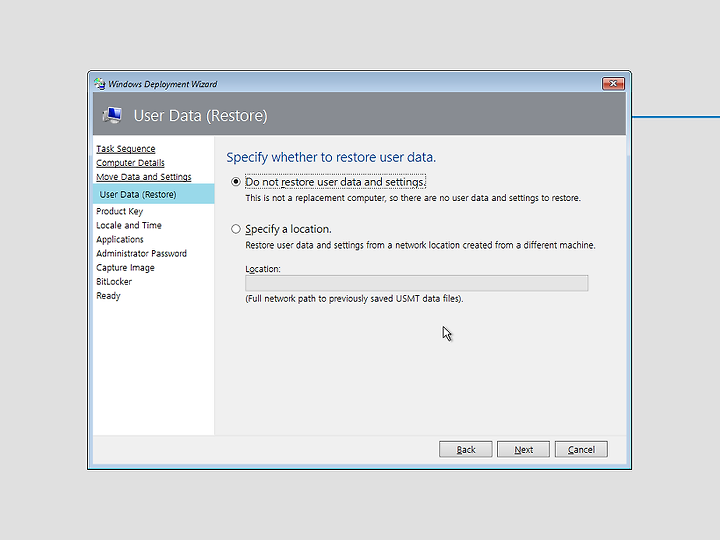Screen dimensions: 720x540
Task: Click the 'This is not a replacement computer' description
Action: click(413, 198)
